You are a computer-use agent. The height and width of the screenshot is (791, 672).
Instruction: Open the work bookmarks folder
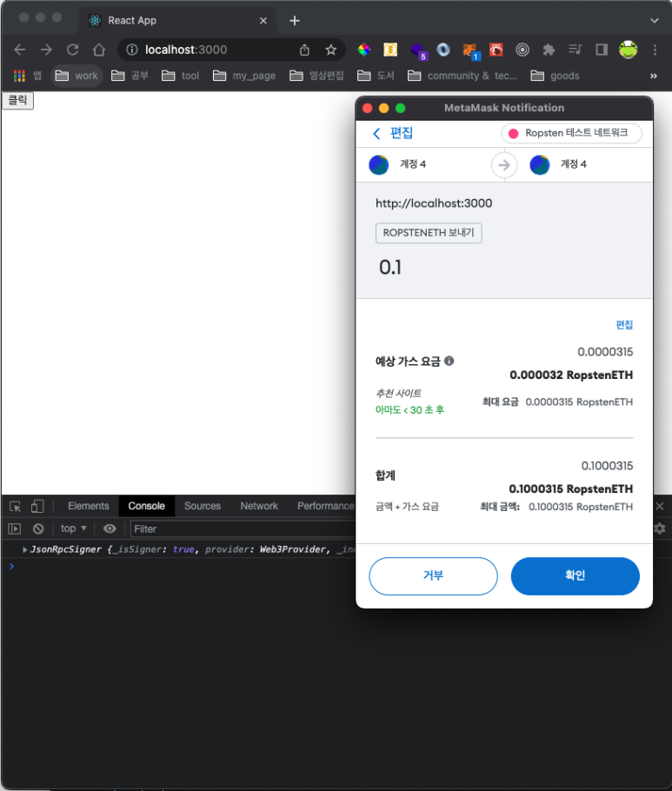[x=77, y=76]
